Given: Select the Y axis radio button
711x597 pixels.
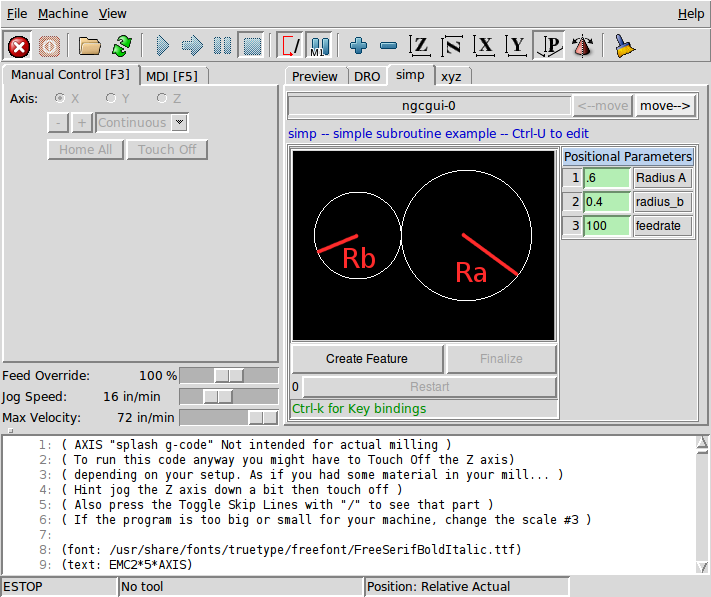Looking at the screenshot, I should [111, 98].
